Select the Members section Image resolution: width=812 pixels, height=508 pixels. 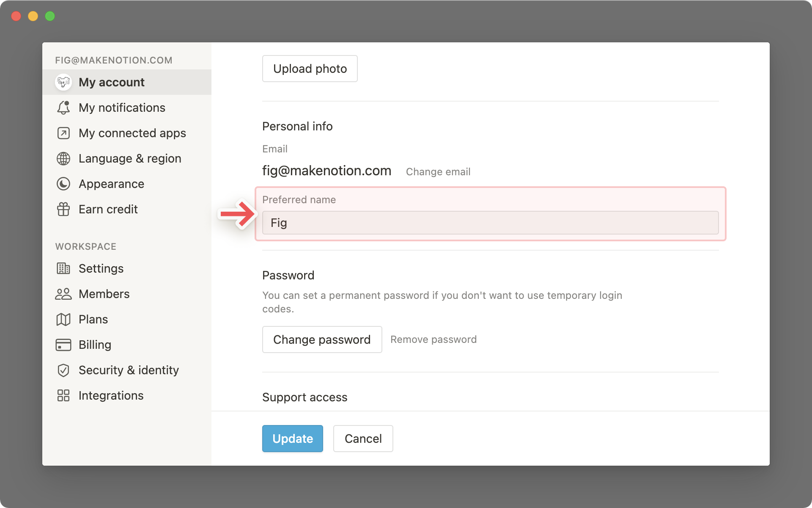tap(104, 293)
